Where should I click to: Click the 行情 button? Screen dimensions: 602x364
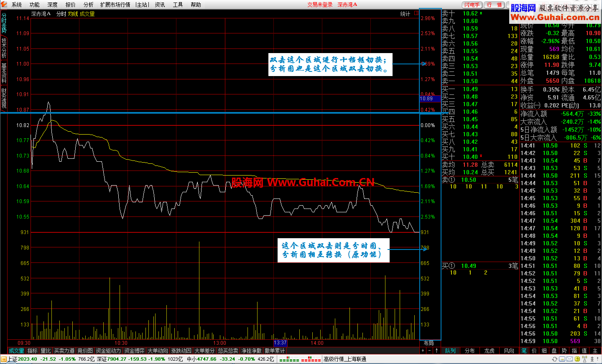pos(495,5)
